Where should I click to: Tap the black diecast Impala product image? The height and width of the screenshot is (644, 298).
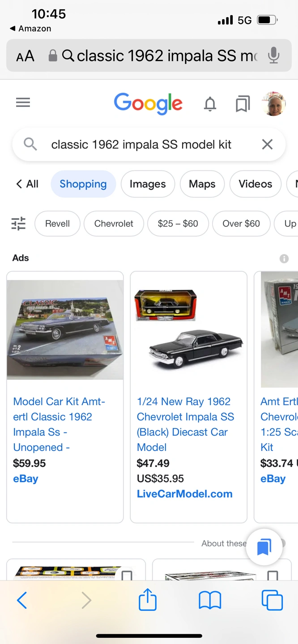[188, 330]
